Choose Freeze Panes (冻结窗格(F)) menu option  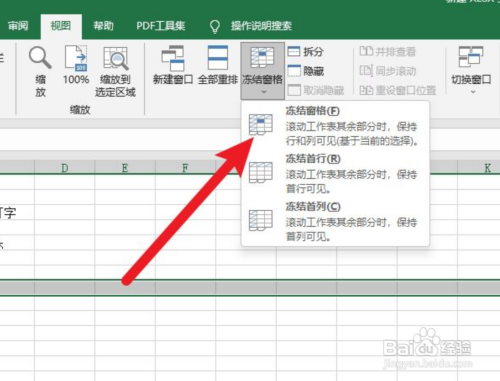[335, 126]
